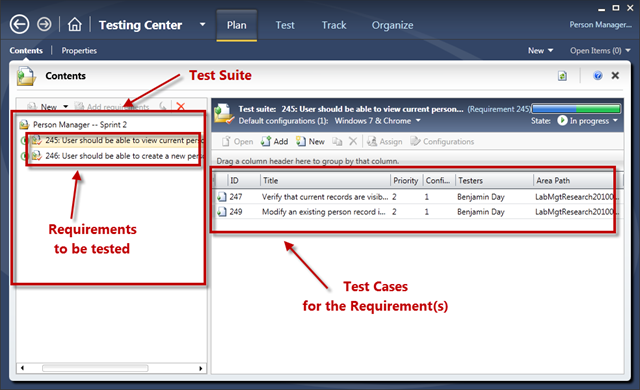The image size is (640, 390).
Task: Close the Contents pane
Action: coord(615,75)
